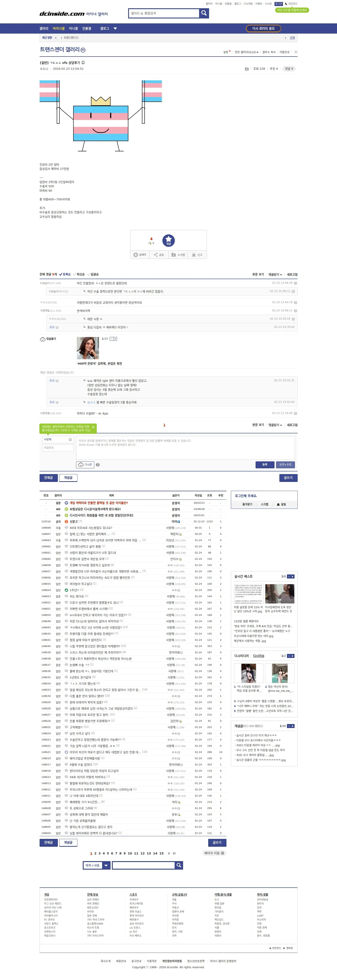Toggle 야간모드 in the footer

[275, 948]
